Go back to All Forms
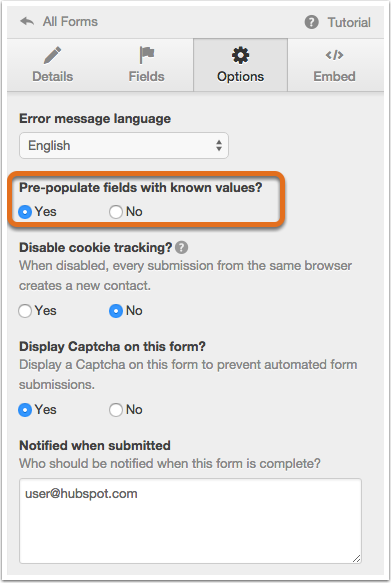This screenshot has width=391, height=583. (x=59, y=22)
